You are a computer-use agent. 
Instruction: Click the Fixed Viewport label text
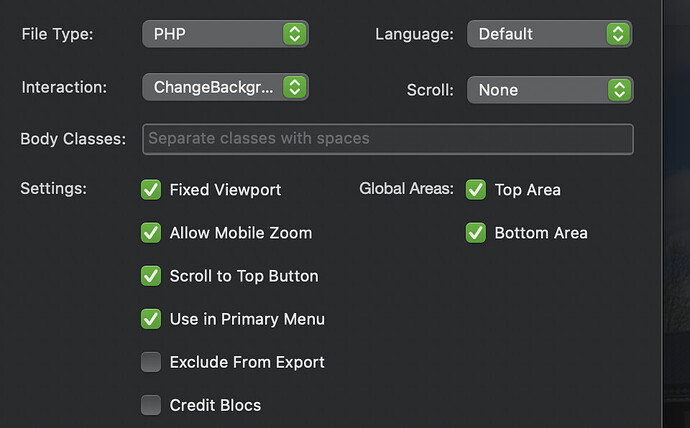(x=225, y=190)
